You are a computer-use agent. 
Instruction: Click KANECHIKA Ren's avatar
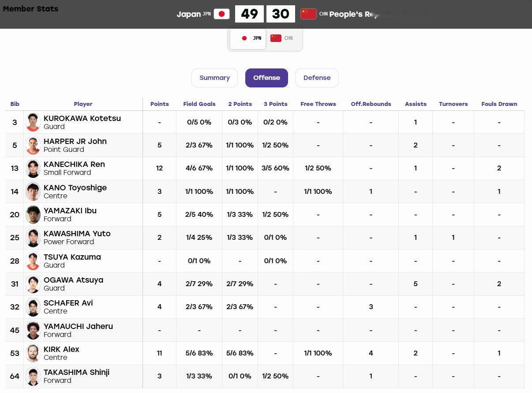click(x=33, y=168)
